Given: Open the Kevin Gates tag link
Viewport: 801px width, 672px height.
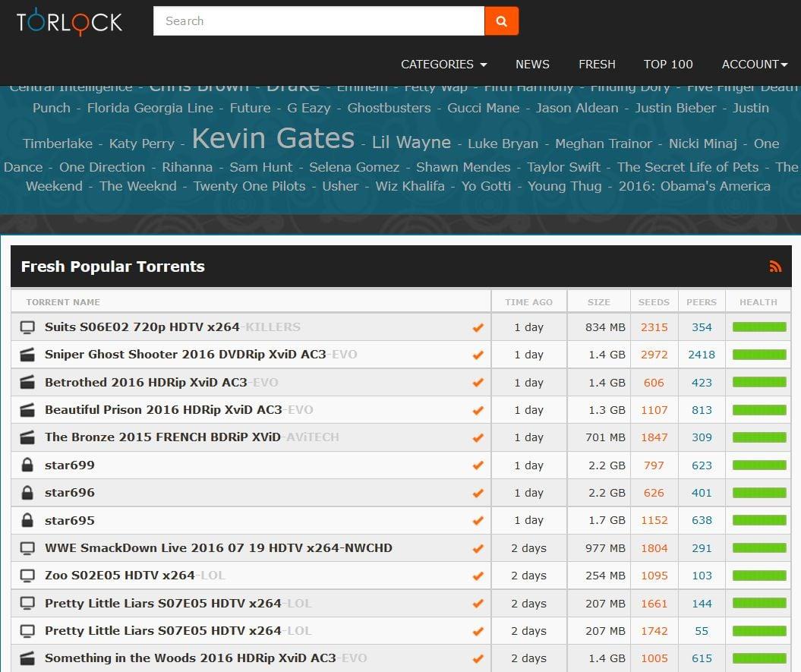Looking at the screenshot, I should pyautogui.click(x=273, y=138).
